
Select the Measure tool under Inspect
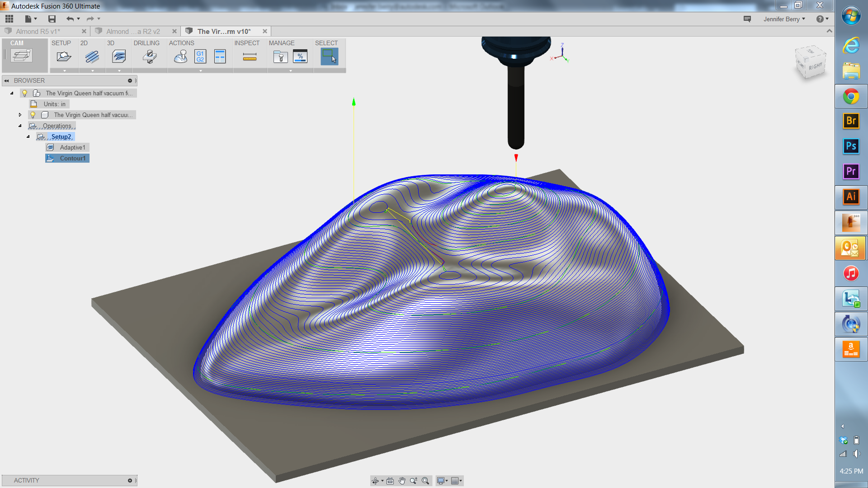(x=250, y=56)
